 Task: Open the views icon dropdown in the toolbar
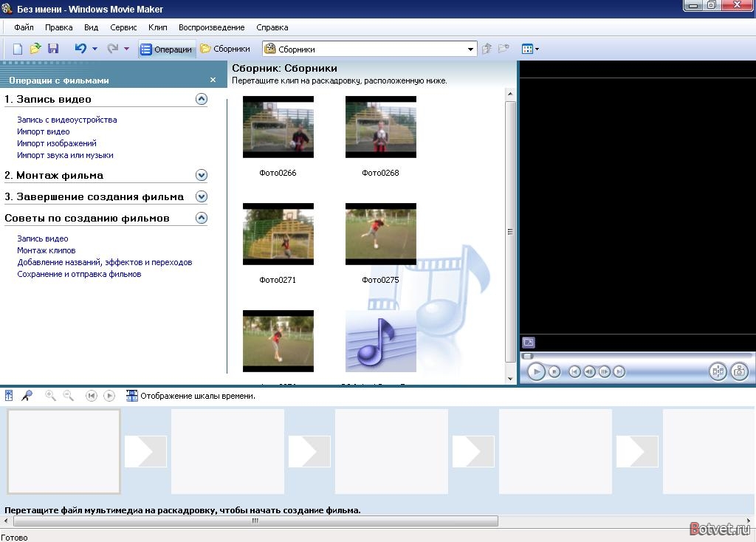tap(530, 49)
